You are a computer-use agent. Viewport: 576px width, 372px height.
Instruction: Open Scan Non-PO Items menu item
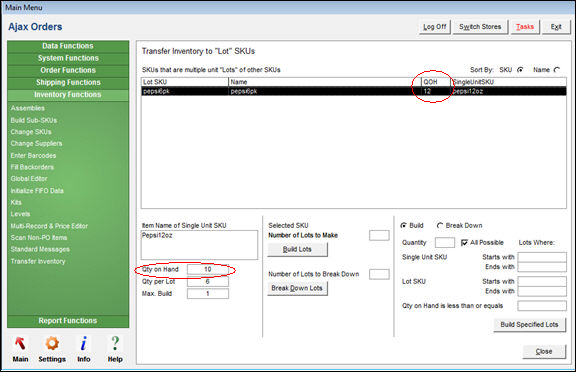(x=39, y=238)
